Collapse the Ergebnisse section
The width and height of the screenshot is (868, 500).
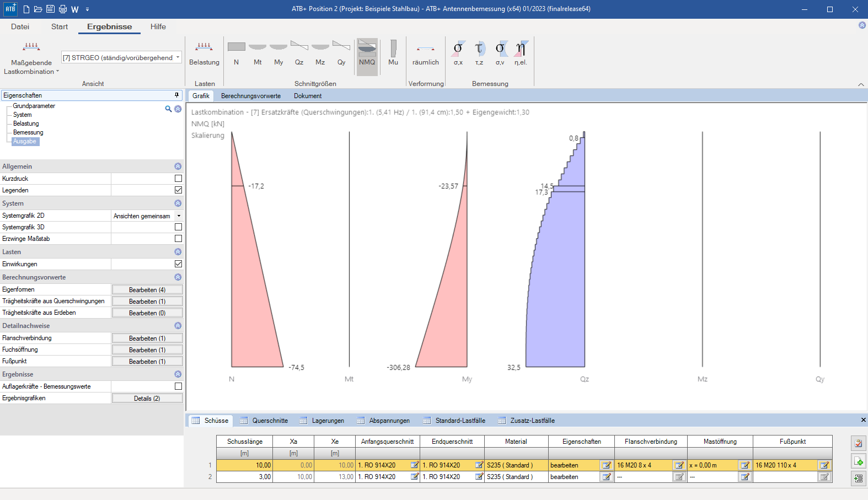178,374
